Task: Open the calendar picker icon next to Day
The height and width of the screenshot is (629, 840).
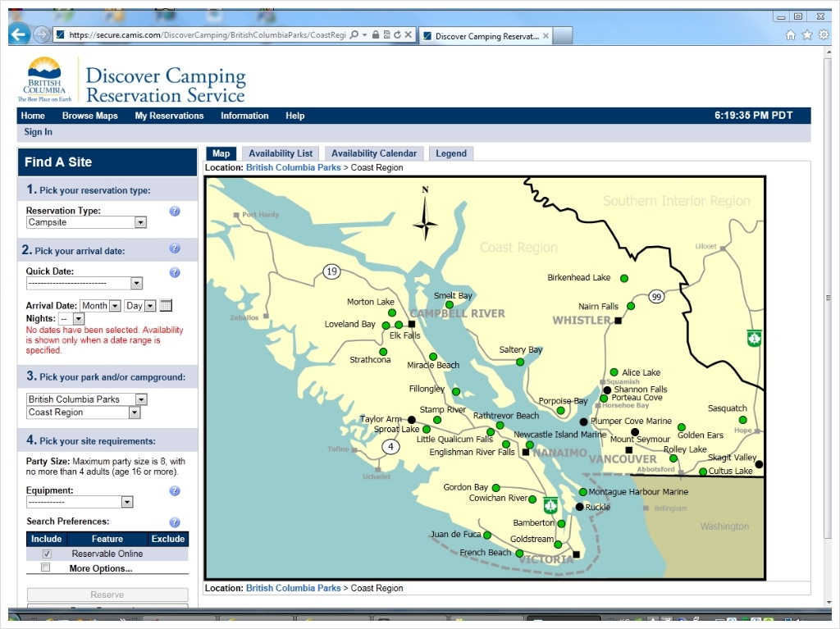Action: pyautogui.click(x=166, y=305)
